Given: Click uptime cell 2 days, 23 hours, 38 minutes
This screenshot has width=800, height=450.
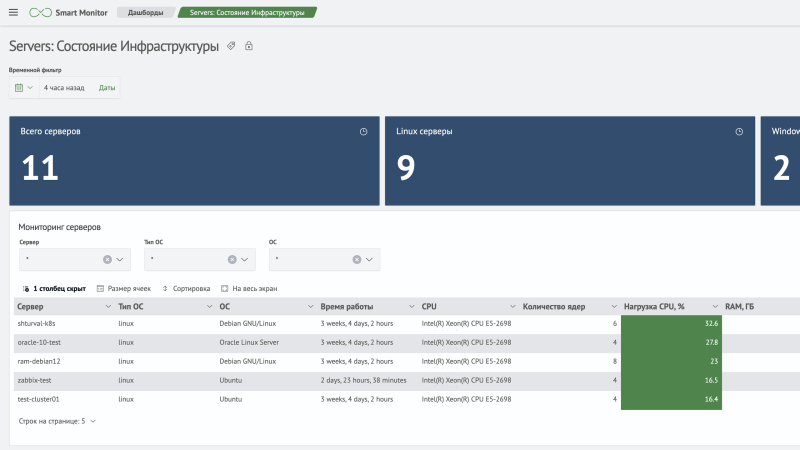Looking at the screenshot, I should [363, 380].
